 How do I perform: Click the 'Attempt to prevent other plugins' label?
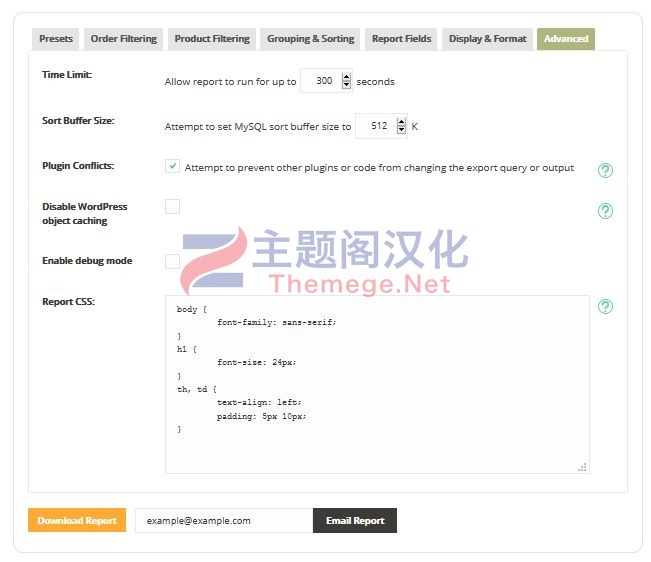click(379, 168)
